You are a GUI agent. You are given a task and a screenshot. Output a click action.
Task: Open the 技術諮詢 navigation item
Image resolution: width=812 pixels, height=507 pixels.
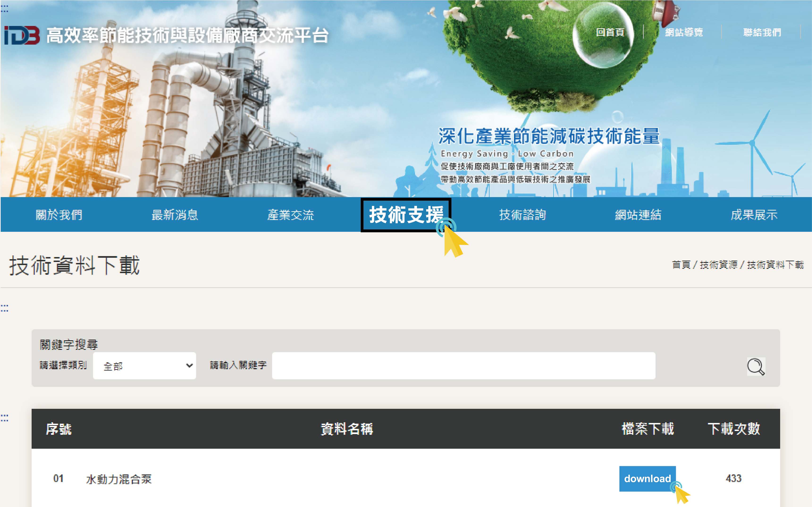[522, 215]
